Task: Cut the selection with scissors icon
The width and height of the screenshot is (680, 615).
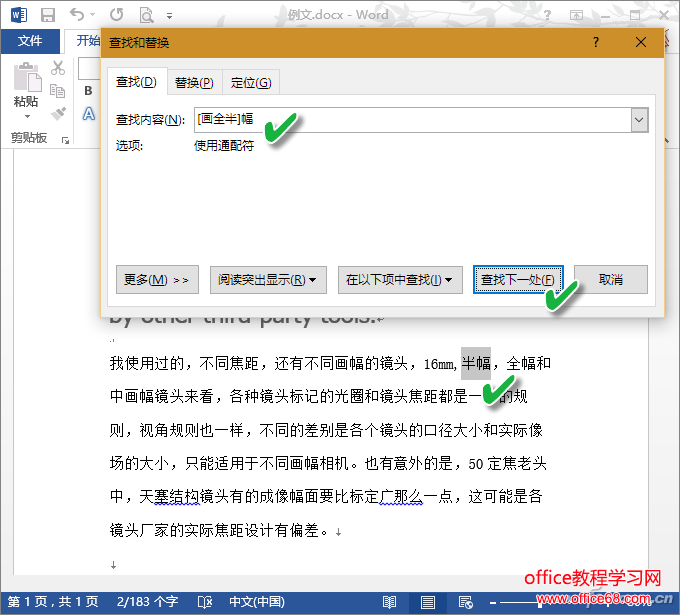Action: [x=58, y=68]
